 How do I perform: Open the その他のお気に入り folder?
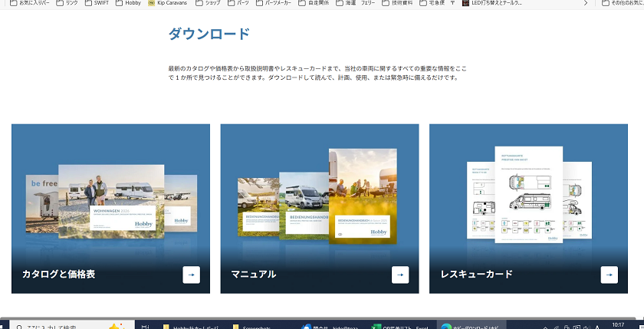[x=624, y=3]
